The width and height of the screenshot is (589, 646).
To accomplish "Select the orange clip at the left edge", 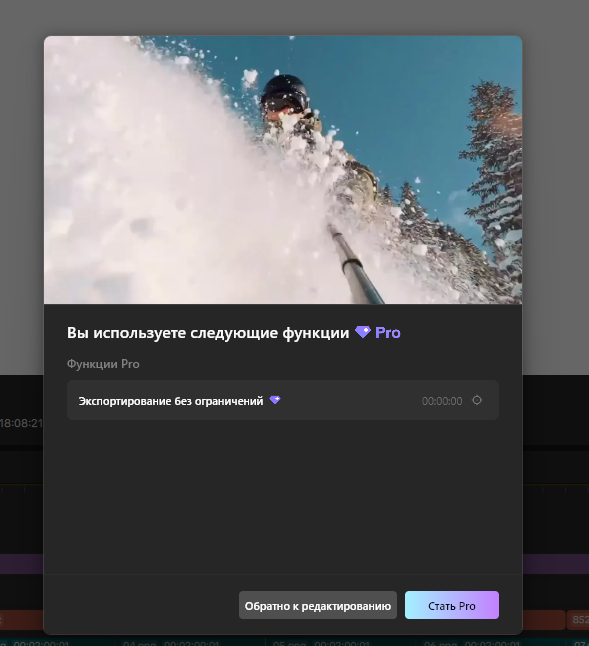I will (x=21, y=620).
